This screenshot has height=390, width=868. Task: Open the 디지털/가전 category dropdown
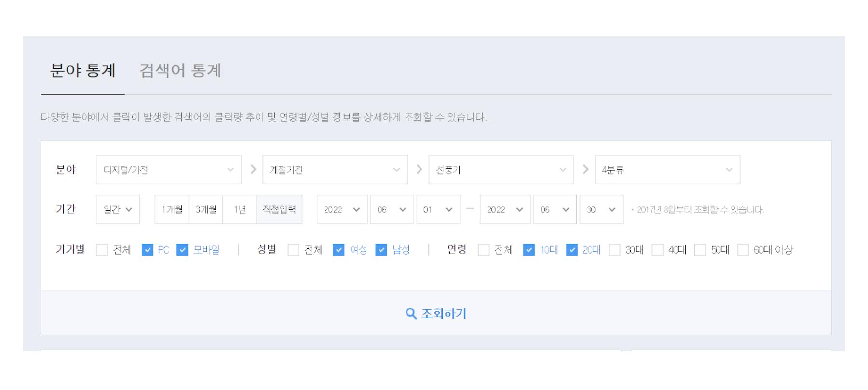(168, 170)
